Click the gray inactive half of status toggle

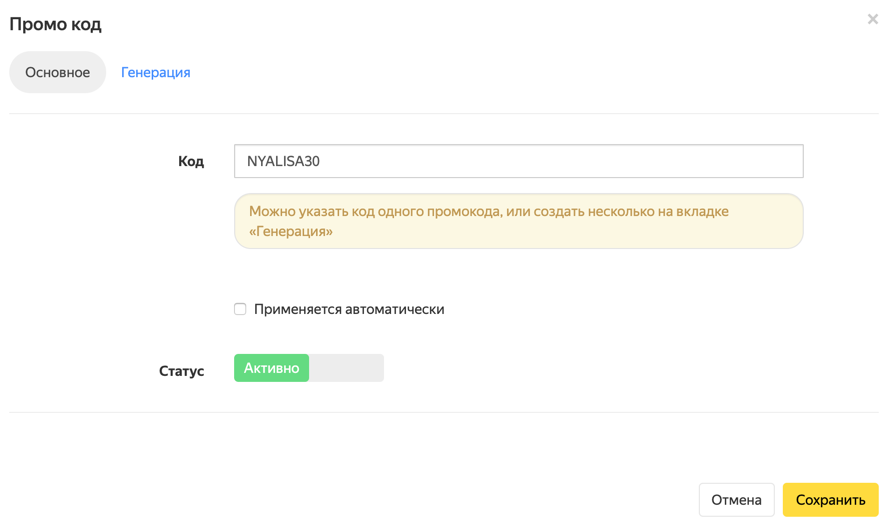click(346, 368)
